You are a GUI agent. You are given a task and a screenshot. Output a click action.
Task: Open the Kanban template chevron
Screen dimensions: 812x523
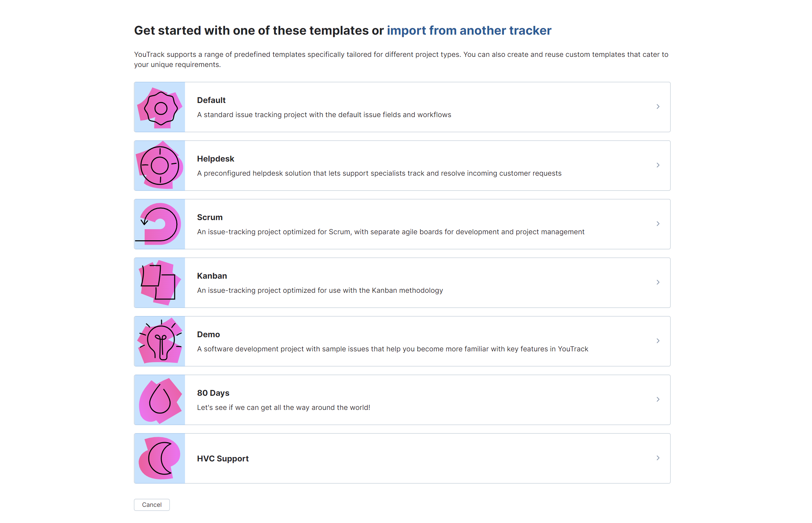pyautogui.click(x=658, y=282)
